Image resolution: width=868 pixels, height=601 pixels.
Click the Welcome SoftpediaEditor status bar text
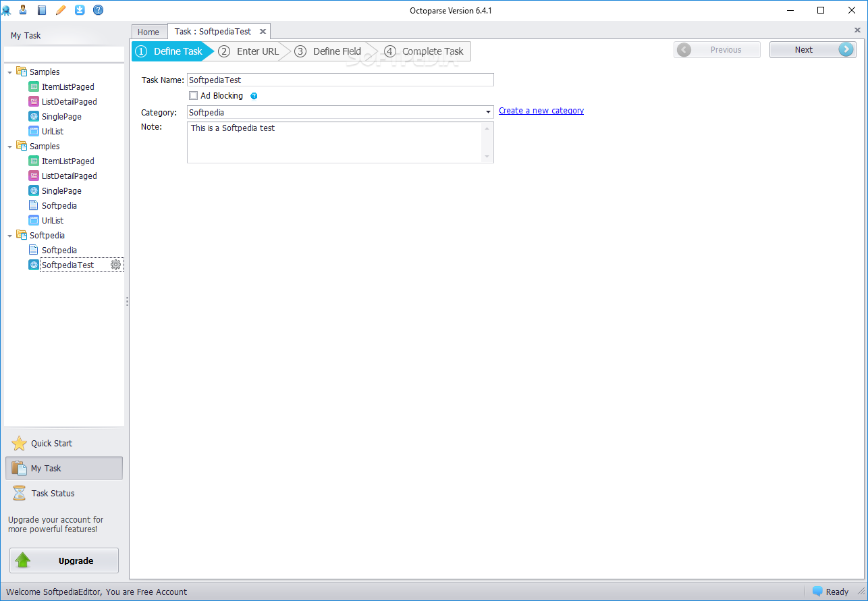pos(97,592)
